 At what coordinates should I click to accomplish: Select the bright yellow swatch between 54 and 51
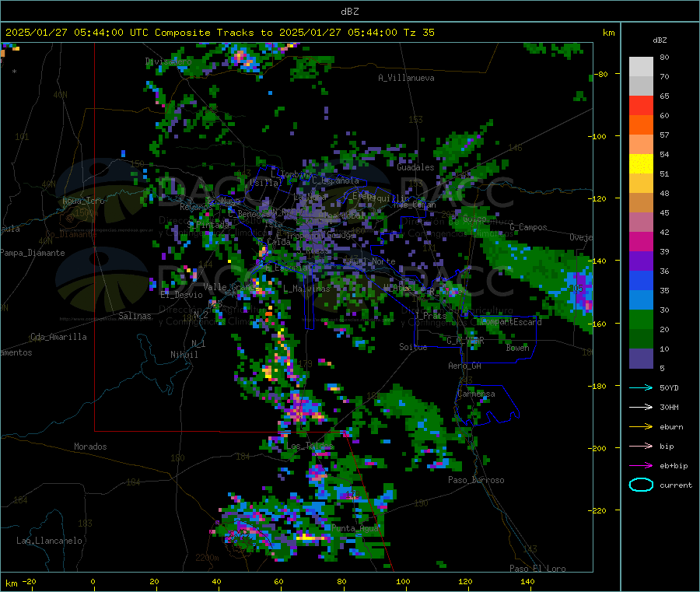[641, 164]
